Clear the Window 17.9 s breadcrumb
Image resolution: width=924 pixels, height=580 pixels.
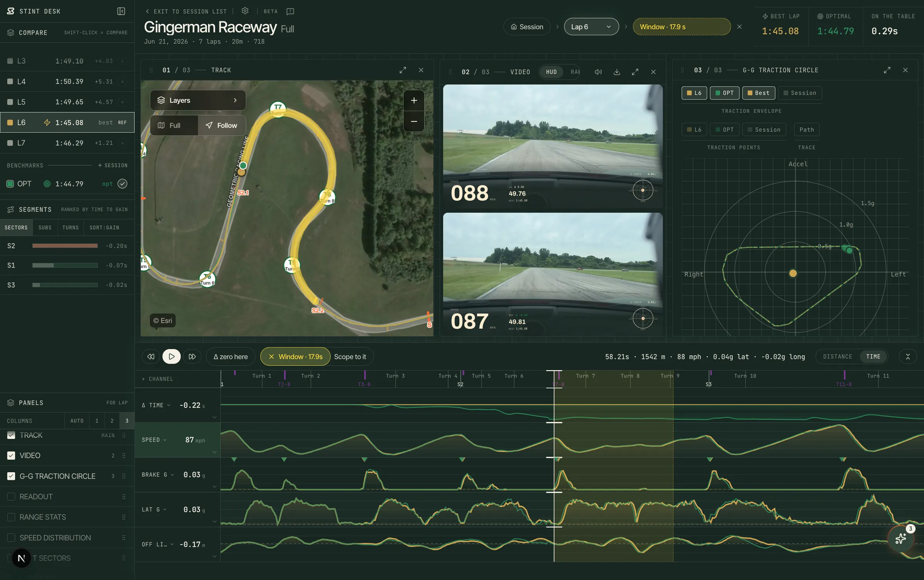coord(739,27)
